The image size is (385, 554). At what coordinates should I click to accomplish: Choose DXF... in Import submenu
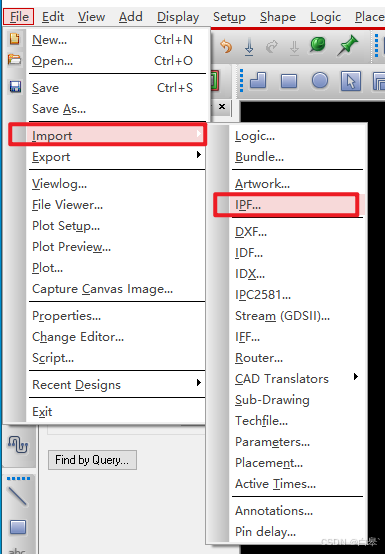[x=297, y=232]
